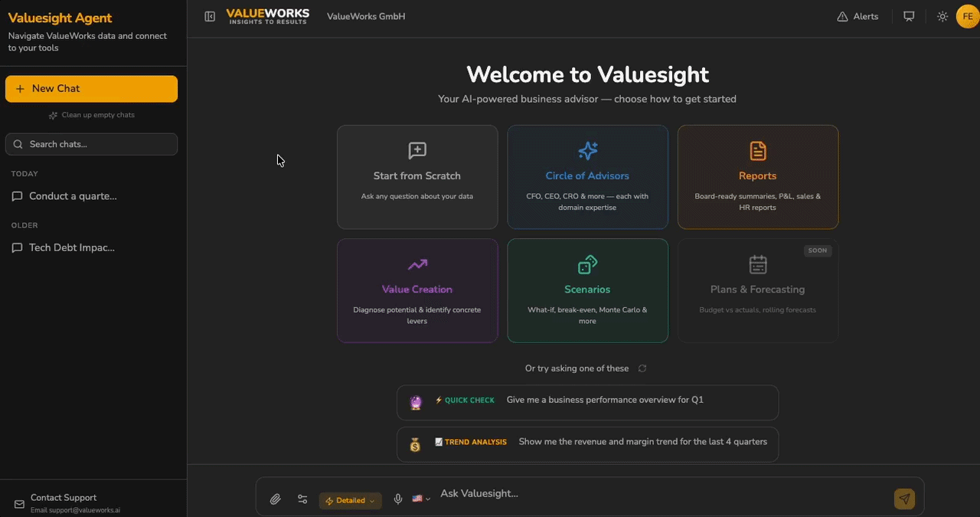
Task: Click the Trend Analysis money bag icon
Action: (415, 445)
